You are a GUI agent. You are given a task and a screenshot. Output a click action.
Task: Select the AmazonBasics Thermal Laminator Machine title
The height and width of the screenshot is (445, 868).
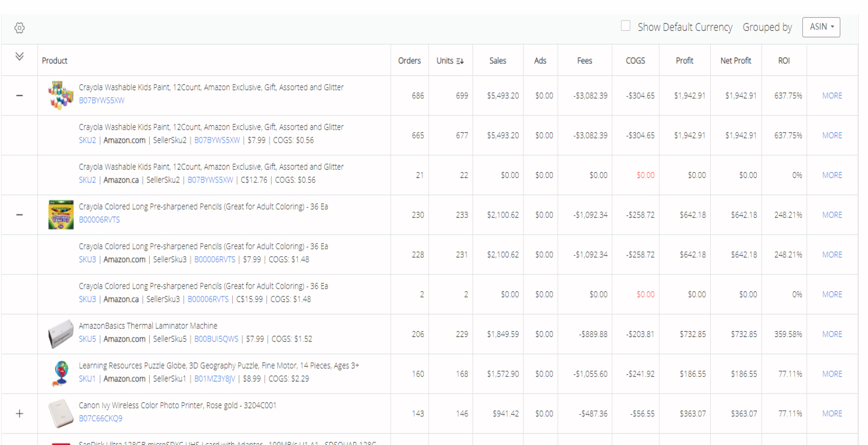pyautogui.click(x=148, y=326)
